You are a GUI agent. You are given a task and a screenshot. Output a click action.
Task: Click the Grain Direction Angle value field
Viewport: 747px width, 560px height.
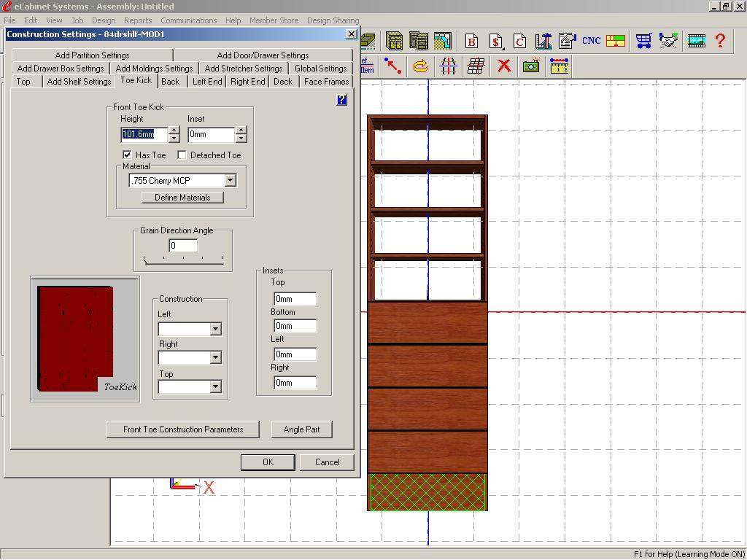[183, 246]
